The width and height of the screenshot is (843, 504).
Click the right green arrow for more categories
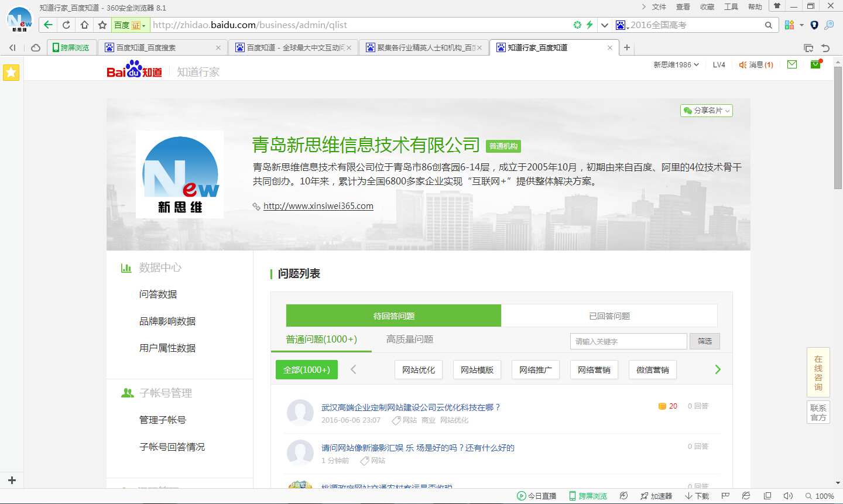tap(718, 369)
